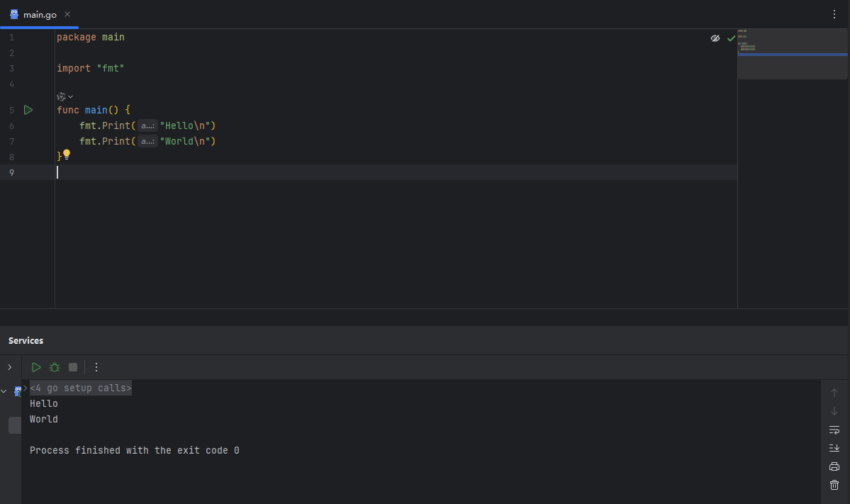Toggle Scroll to End in console
850x504 pixels.
coord(834,448)
